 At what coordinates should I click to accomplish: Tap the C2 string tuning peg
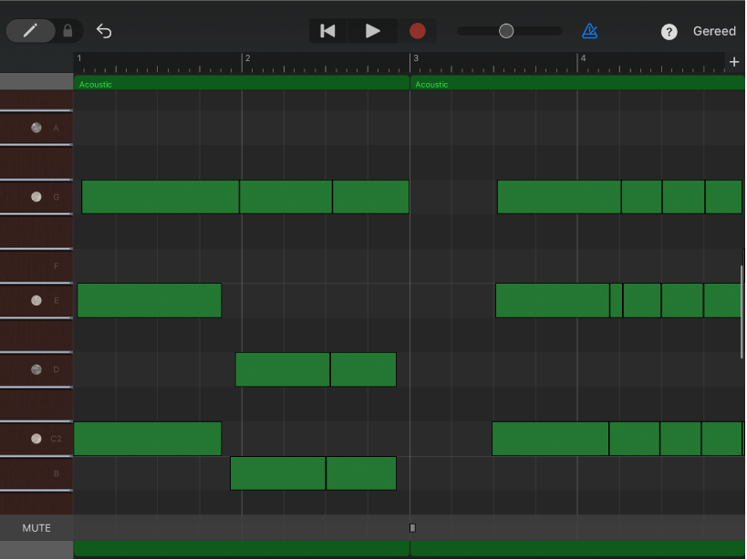[36, 438]
